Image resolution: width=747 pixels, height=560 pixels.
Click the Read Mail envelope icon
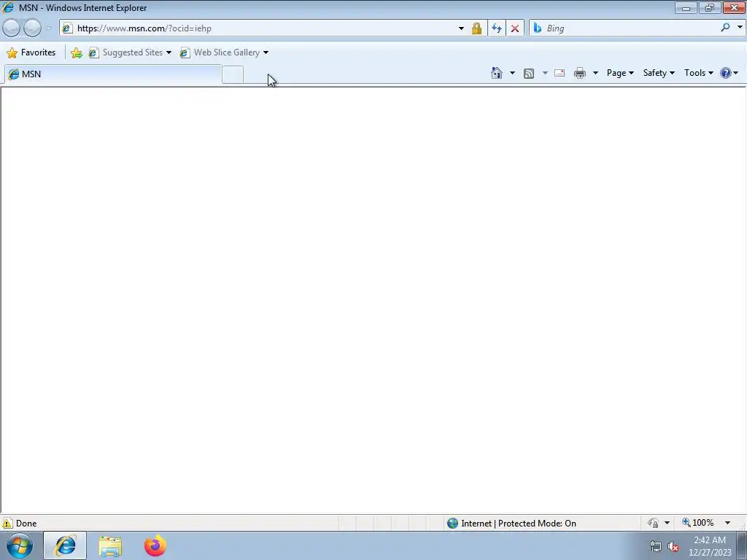click(560, 73)
